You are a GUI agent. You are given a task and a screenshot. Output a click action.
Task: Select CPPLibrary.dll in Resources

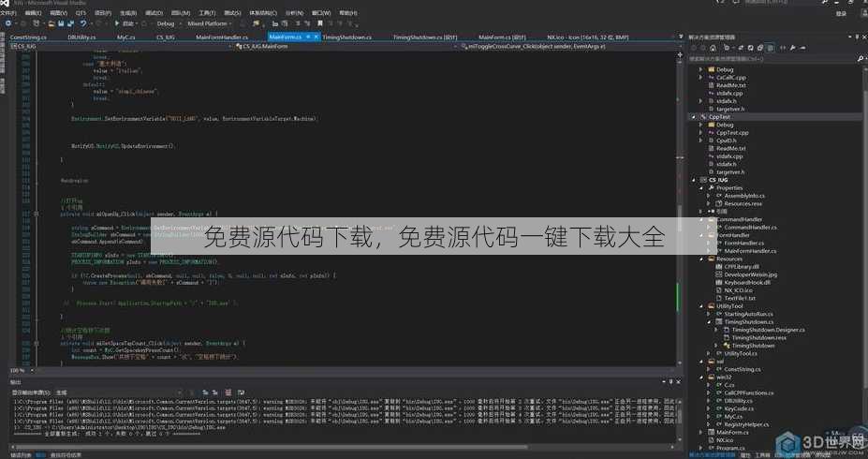click(x=742, y=267)
